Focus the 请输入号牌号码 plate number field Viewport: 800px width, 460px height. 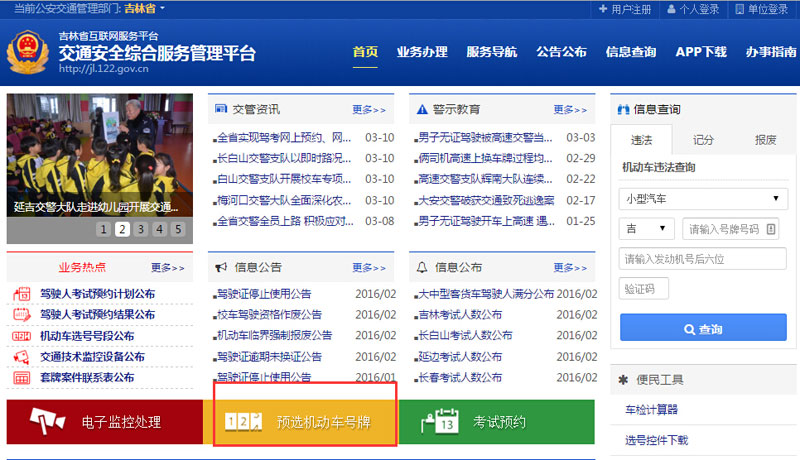tap(731, 229)
